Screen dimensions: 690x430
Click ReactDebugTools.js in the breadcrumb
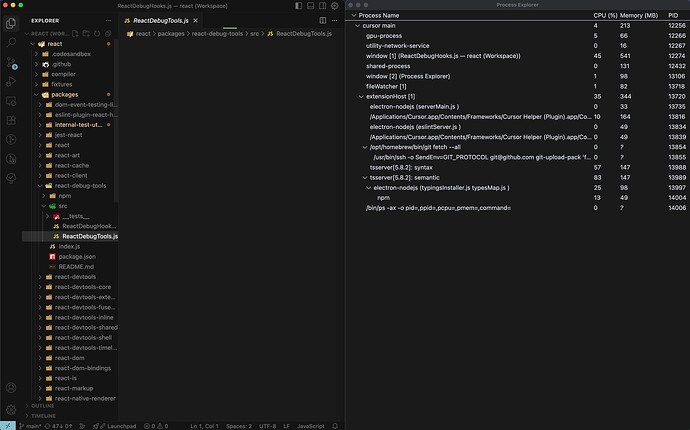tap(304, 33)
